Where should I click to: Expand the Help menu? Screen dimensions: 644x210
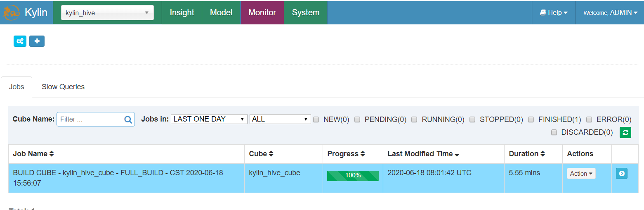(x=554, y=13)
